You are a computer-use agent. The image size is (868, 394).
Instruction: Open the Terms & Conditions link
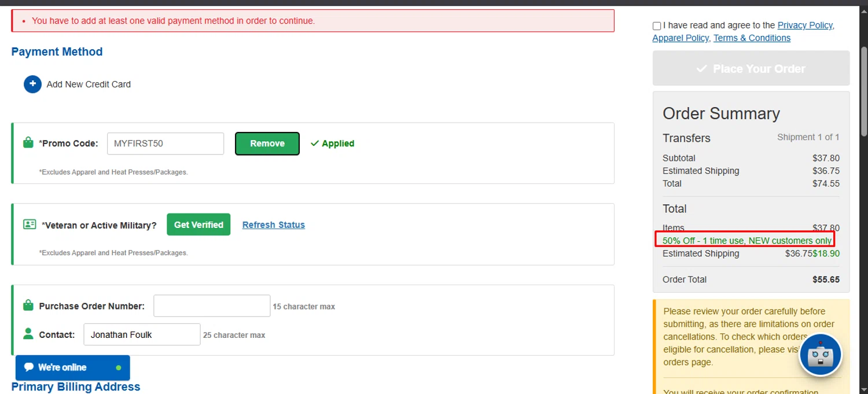click(752, 38)
